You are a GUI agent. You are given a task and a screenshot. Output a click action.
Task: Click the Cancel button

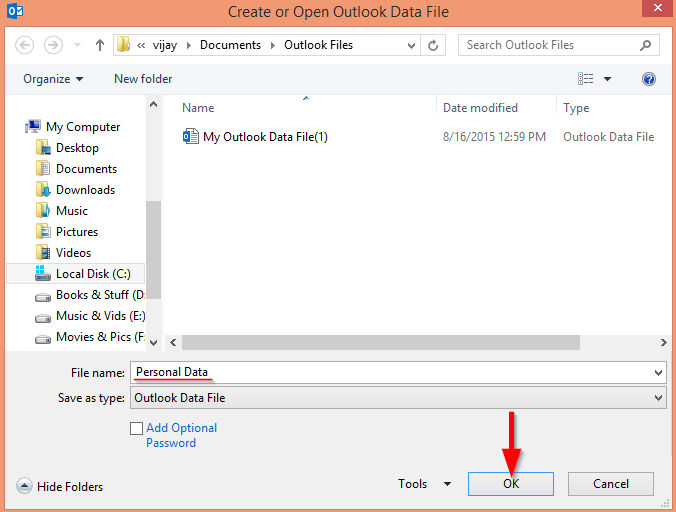coord(610,484)
